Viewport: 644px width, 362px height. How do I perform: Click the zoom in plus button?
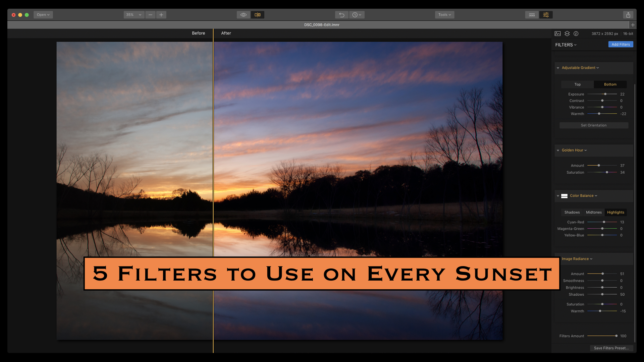[161, 15]
